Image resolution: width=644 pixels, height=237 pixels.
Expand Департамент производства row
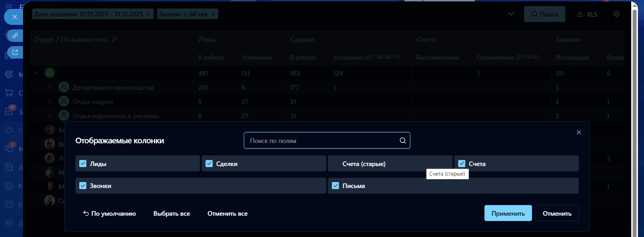coord(50,87)
